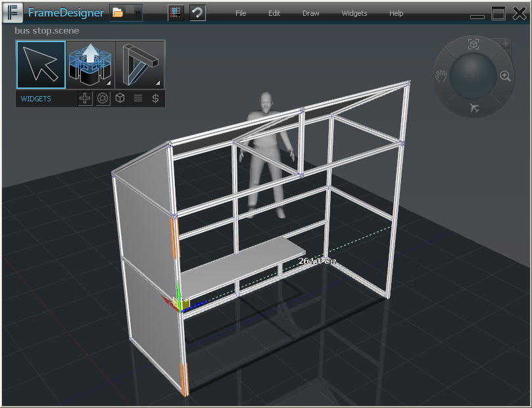Click the orange open-file folder button

tap(117, 13)
